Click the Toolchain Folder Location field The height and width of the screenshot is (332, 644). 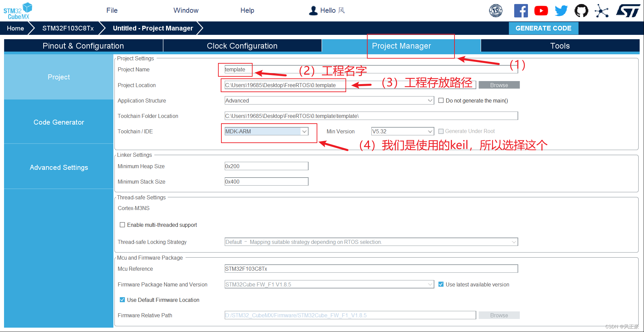pyautogui.click(x=371, y=116)
